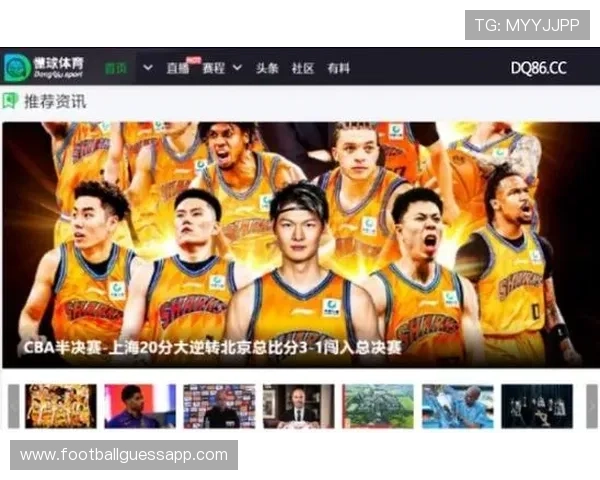This screenshot has height=480, width=600.
Task: Select the aerial green field thumbnail
Action: pos(378,406)
